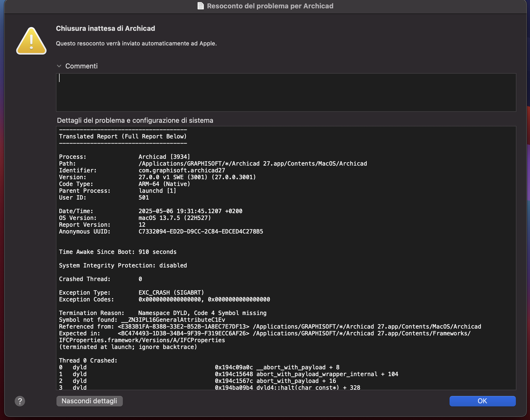Click the 'Referenced from' line

(270, 326)
